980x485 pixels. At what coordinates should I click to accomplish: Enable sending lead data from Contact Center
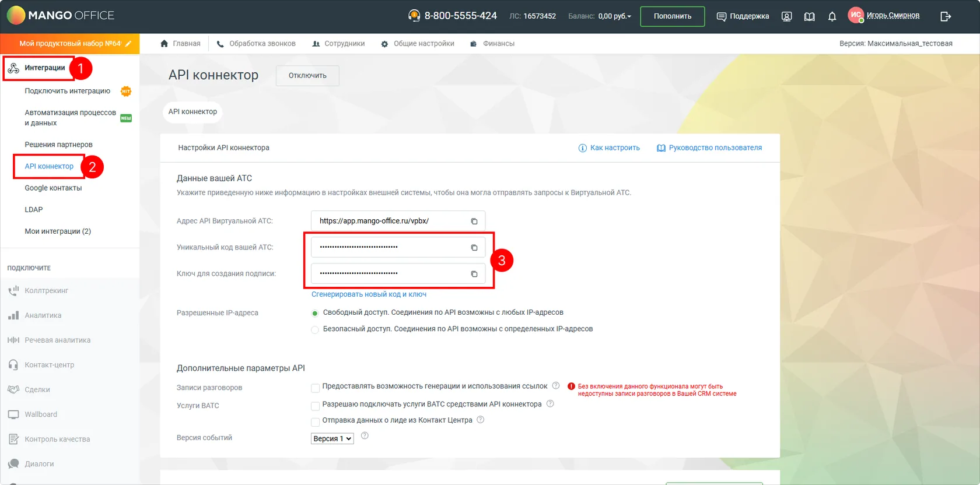tap(315, 421)
